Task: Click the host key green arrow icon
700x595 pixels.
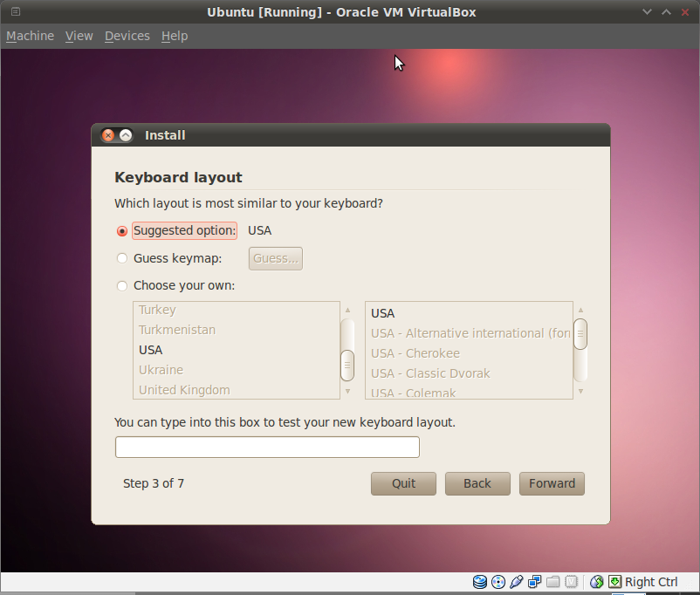Action: click(x=614, y=582)
